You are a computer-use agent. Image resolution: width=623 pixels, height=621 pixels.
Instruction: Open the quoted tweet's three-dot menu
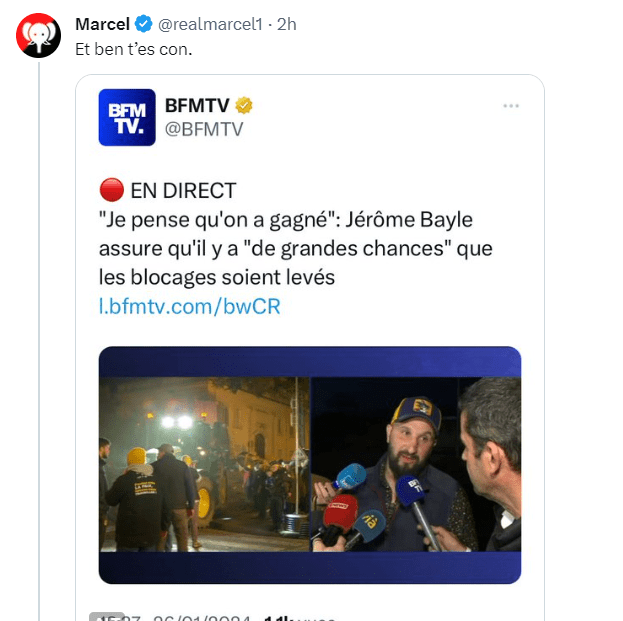click(x=511, y=105)
